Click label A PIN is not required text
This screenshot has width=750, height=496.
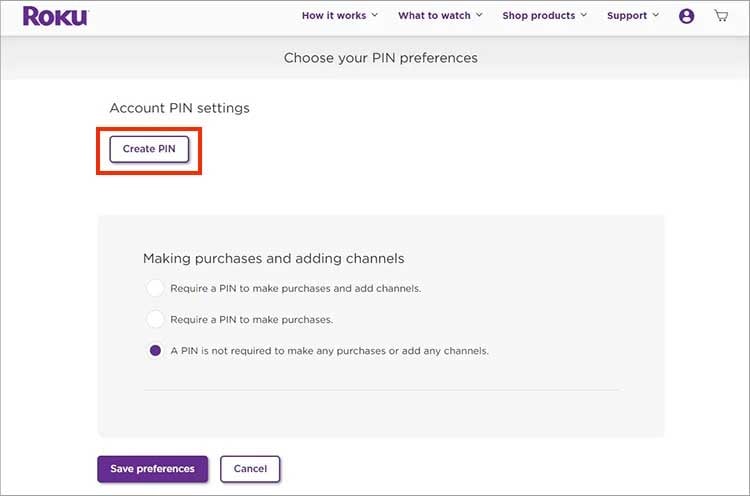tap(330, 351)
